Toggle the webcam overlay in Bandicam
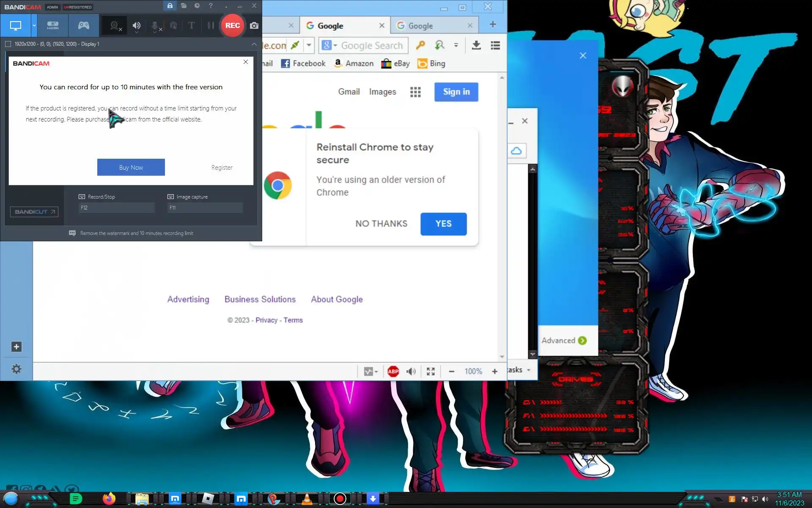Screen dimensions: 812x508 [x=115, y=25]
